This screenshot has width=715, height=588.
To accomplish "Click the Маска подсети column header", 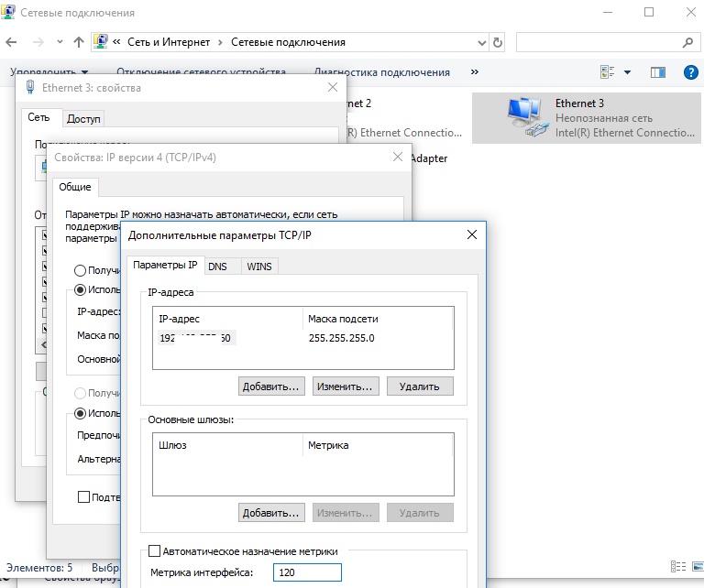I will click(x=378, y=319).
